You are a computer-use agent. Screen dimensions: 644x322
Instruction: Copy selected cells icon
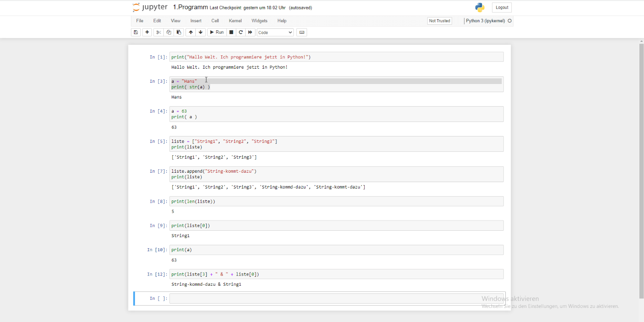169,32
